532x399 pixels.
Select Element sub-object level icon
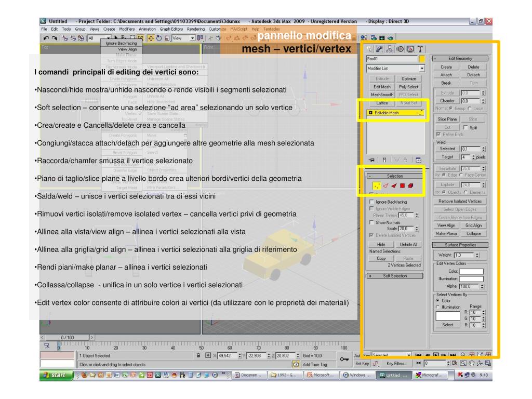[x=410, y=185]
